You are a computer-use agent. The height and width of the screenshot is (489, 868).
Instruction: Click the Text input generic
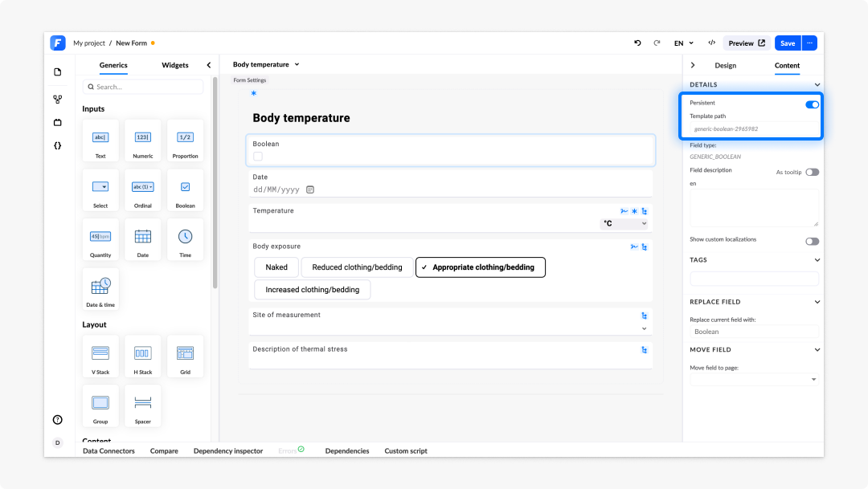tap(100, 141)
